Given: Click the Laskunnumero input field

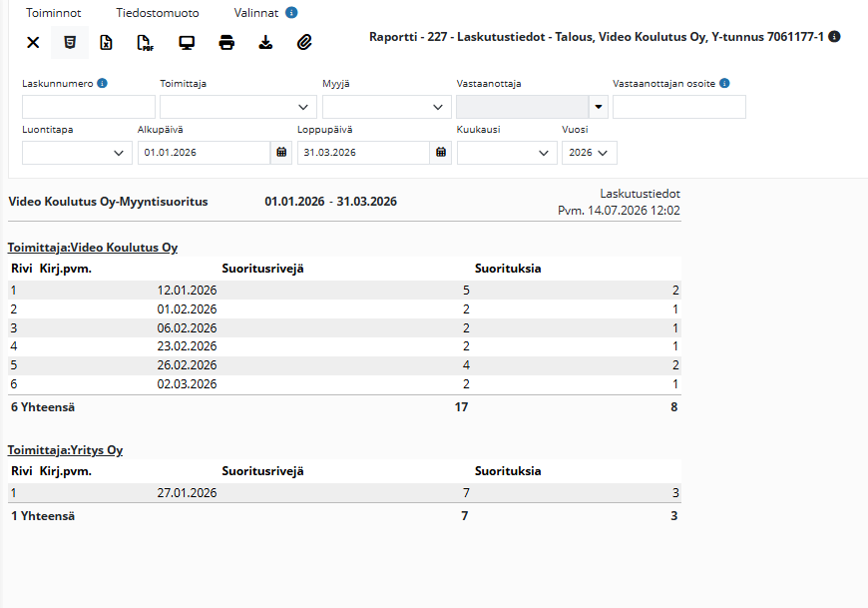Looking at the screenshot, I should pyautogui.click(x=89, y=107).
